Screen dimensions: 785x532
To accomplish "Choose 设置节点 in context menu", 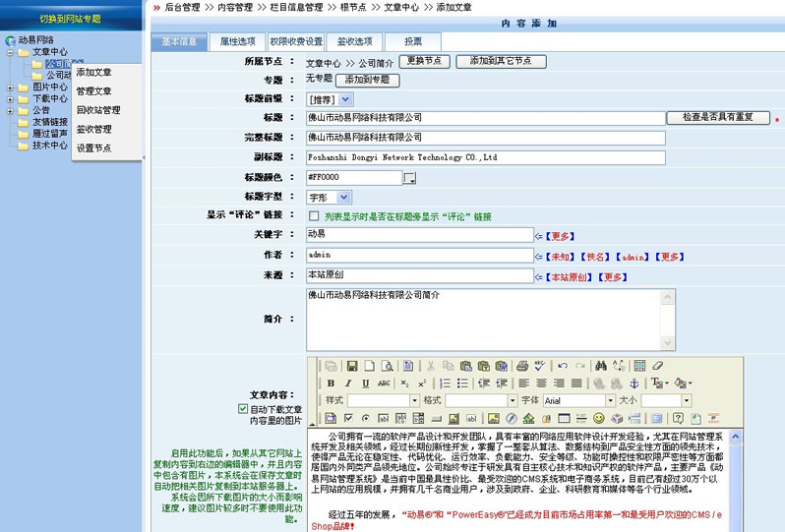I will click(x=93, y=148).
